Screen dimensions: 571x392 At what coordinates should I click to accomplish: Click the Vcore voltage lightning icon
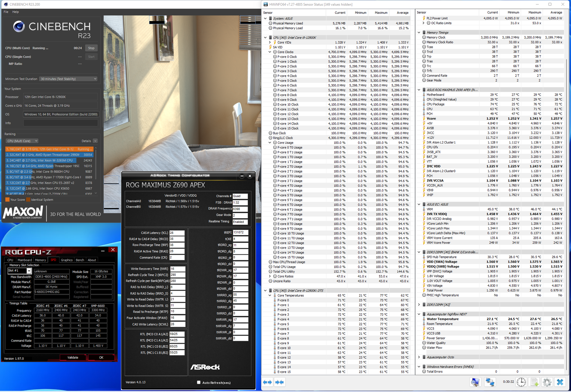point(424,118)
